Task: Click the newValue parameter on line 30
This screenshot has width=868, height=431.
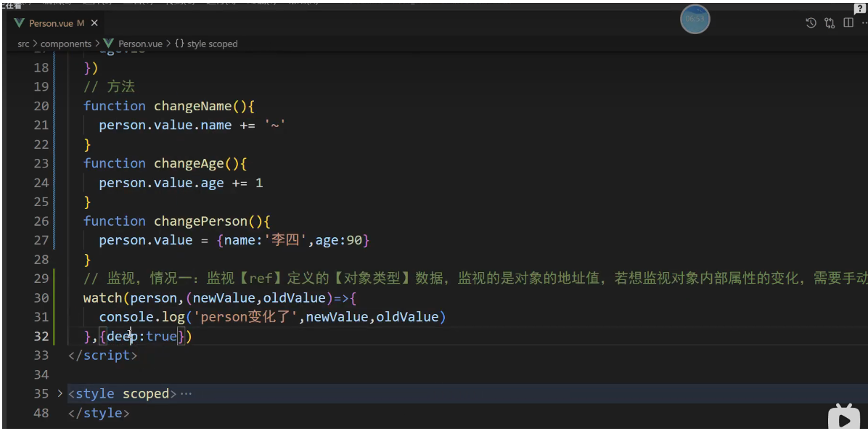Action: 224,298
